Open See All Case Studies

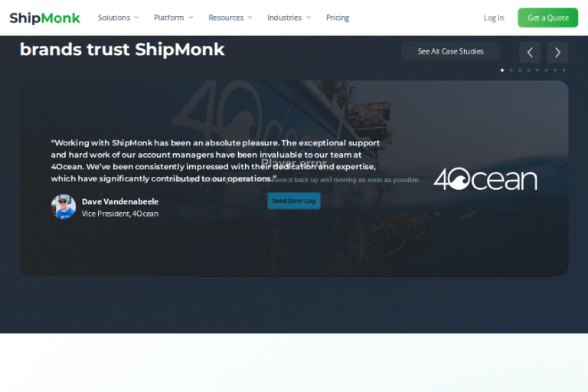click(450, 51)
